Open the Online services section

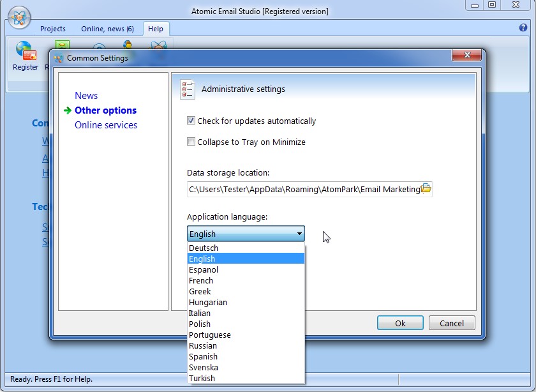(105, 125)
